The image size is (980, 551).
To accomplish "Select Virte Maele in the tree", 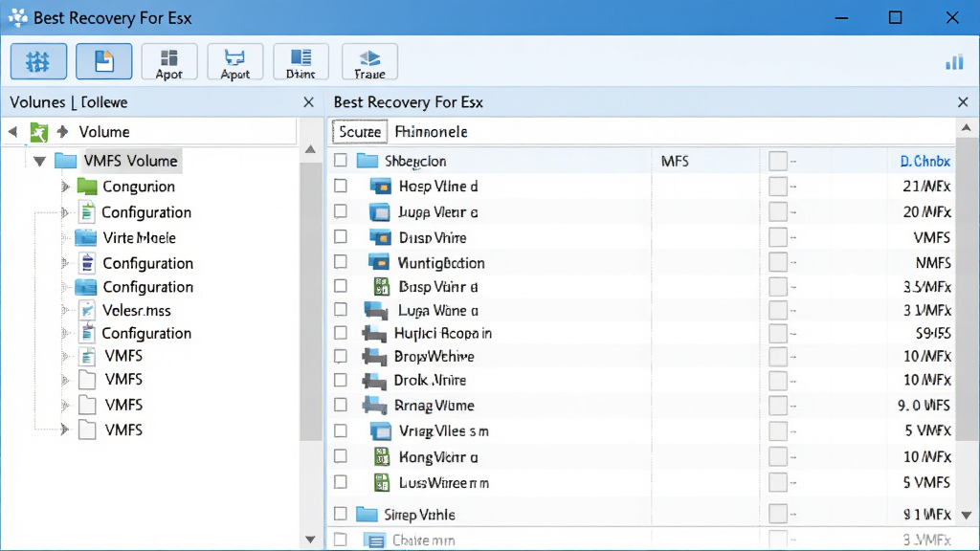I will 140,237.
